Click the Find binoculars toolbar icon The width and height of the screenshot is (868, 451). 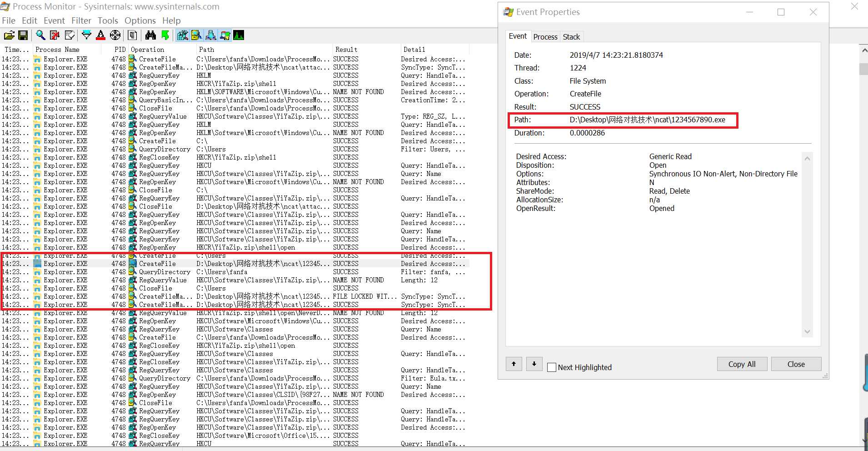pos(151,35)
